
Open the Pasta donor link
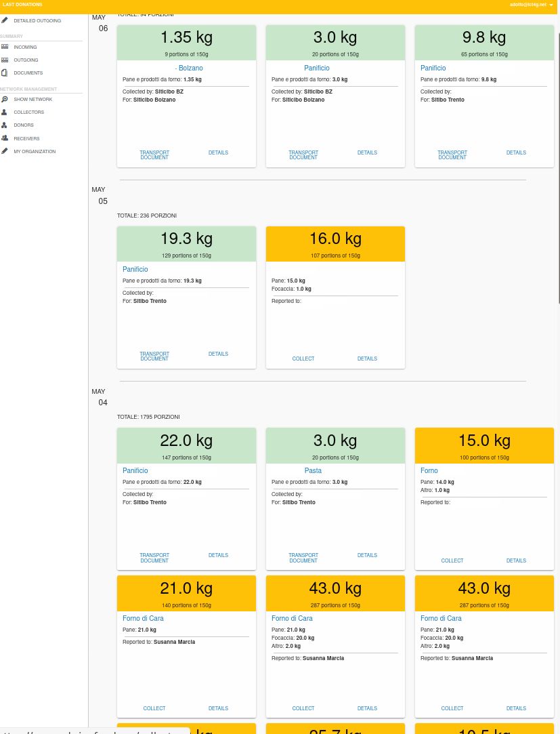[313, 470]
